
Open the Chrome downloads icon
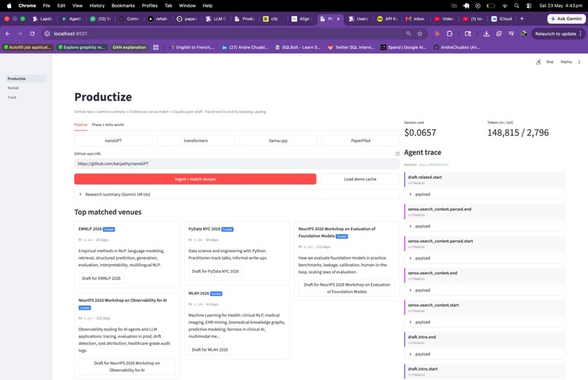point(486,34)
